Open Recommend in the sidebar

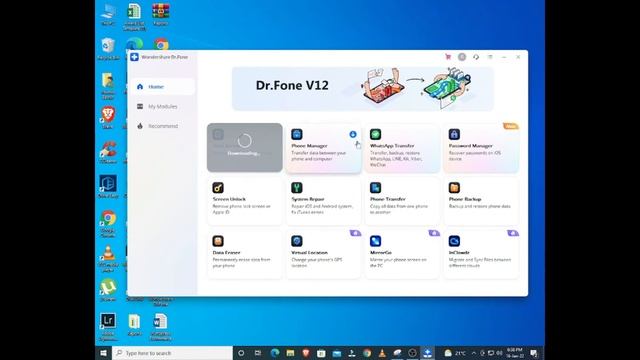162,126
